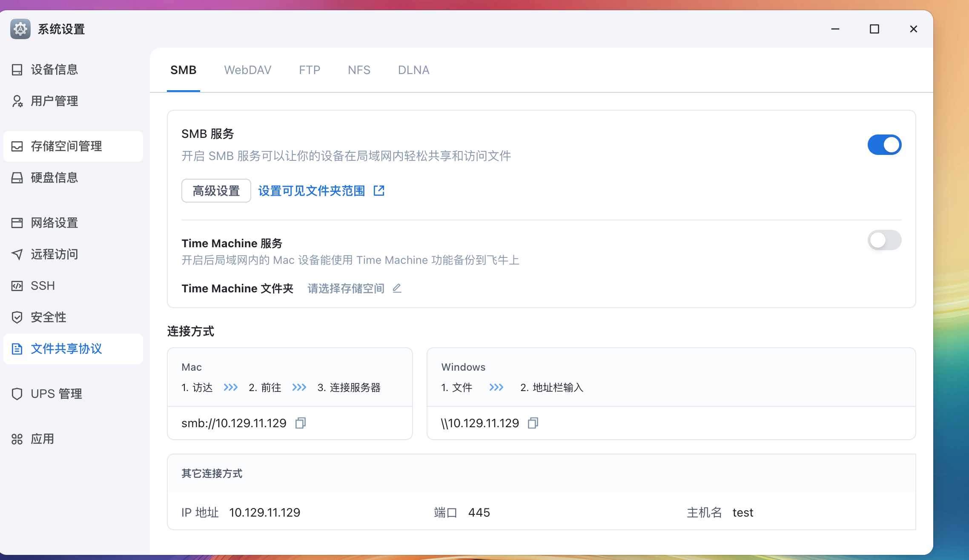Click pencil icon to edit Time Machine folder
Viewport: 969px width, 560px height.
[397, 289]
